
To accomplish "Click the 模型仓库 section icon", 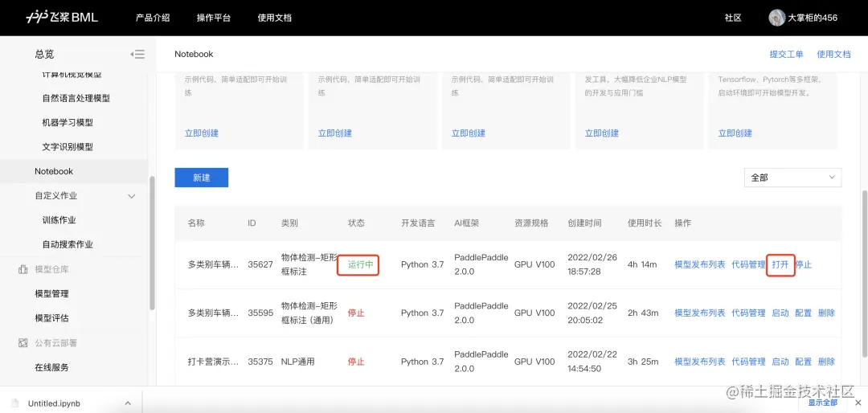I will 23,270.
